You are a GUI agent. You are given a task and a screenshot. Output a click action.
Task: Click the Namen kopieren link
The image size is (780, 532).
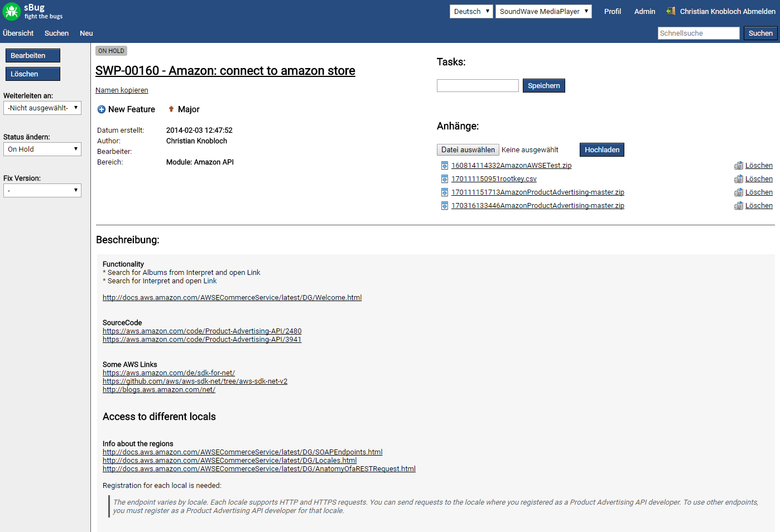click(x=122, y=90)
